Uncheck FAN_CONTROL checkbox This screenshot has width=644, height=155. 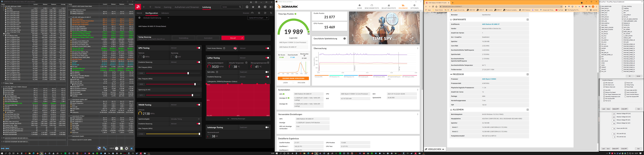tap(623, 7)
